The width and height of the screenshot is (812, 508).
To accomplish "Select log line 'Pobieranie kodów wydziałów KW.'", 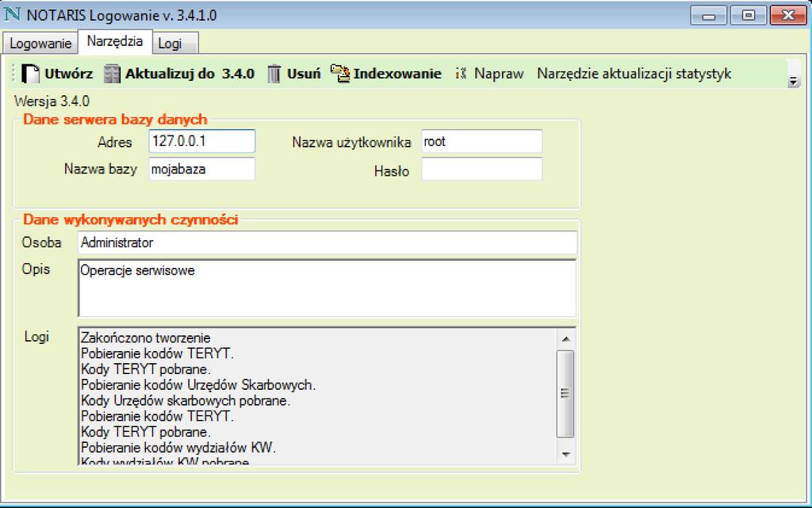I will click(178, 447).
